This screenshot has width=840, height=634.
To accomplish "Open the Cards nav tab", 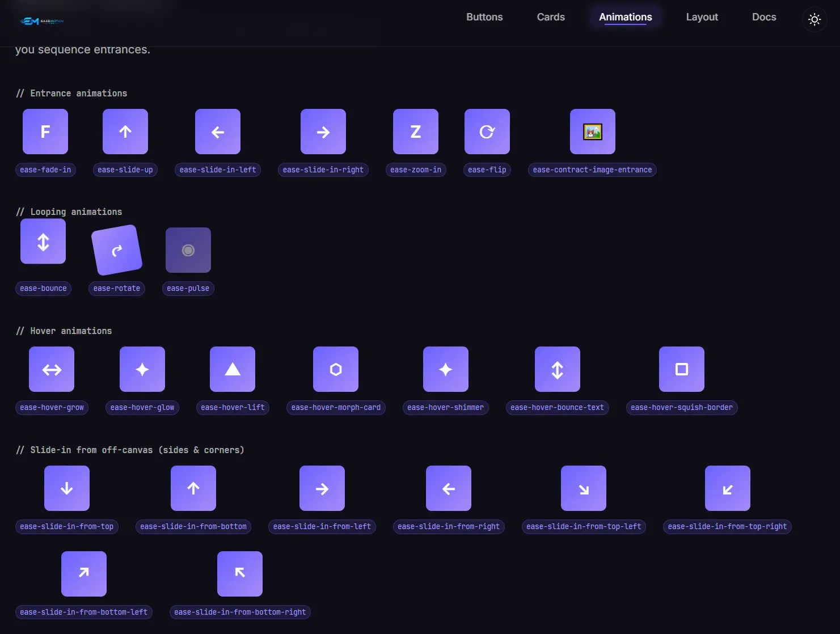I will click(x=551, y=17).
